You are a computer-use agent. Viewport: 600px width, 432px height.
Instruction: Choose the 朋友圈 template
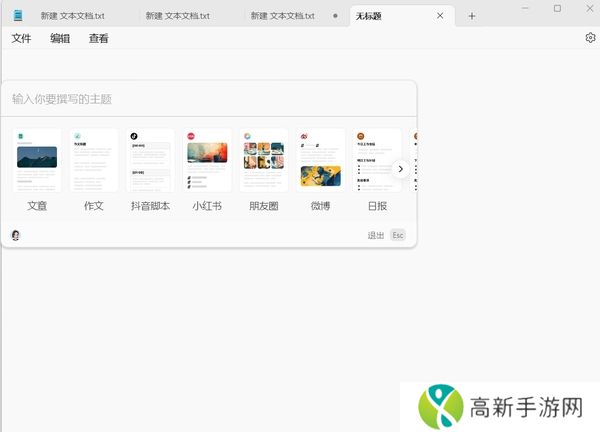[264, 161]
